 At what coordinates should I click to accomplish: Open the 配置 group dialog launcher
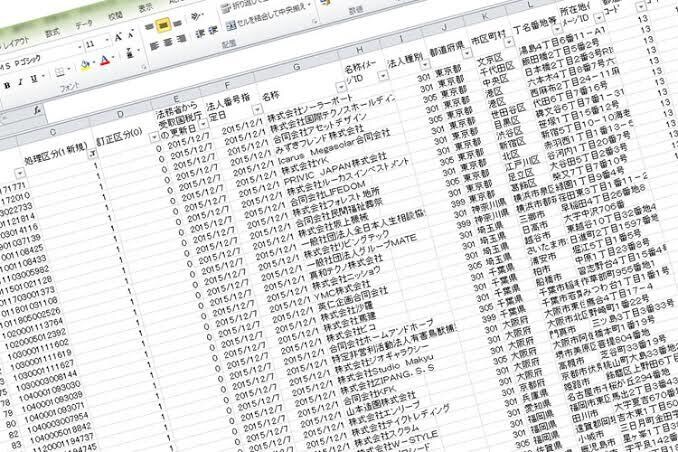pyautogui.click(x=315, y=21)
